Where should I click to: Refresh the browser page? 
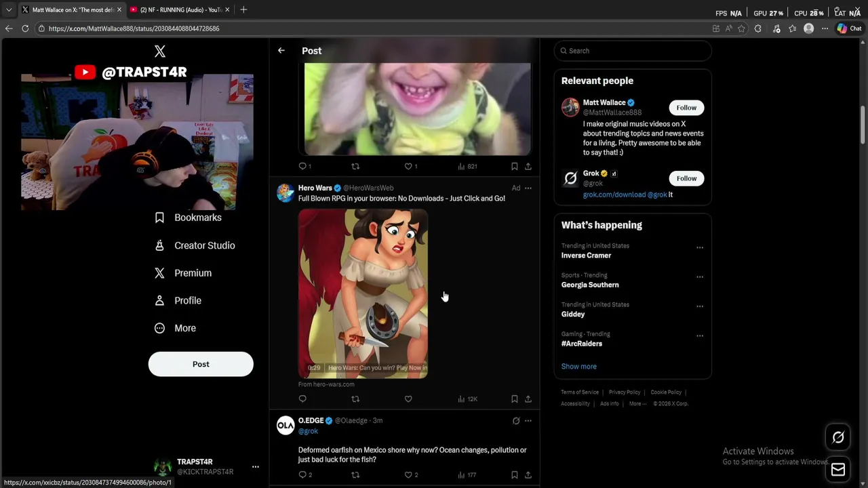point(25,28)
